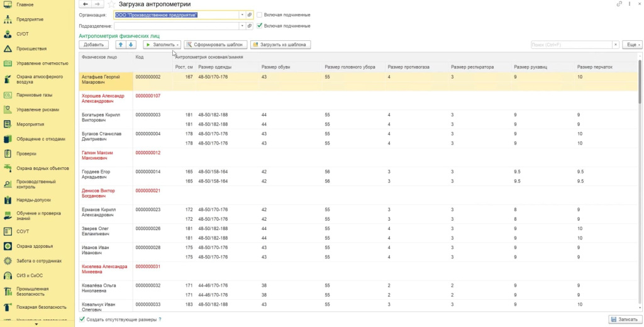Open СОУТ sidebar icon
The image size is (644, 327).
(8, 231)
